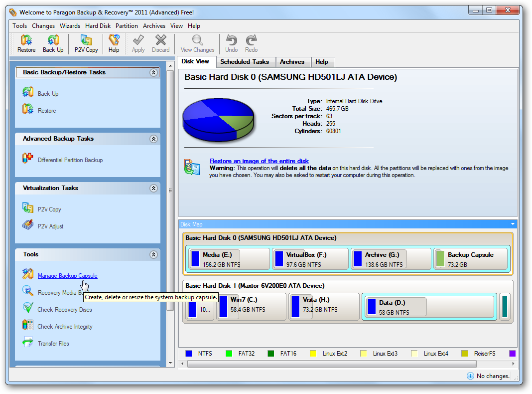Screen dimensions: 532x394
Task: Select VirtualBox (F:) partition in Disk Map
Action: tap(310, 259)
